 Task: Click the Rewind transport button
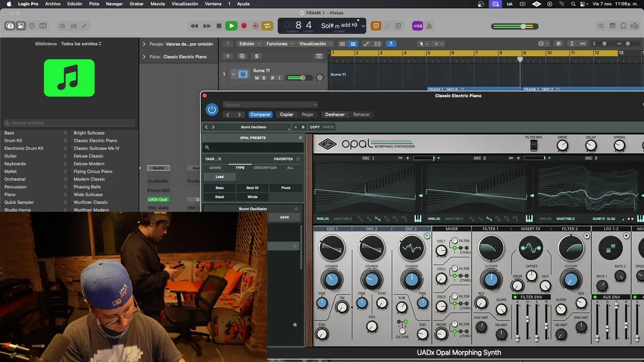coord(194,26)
